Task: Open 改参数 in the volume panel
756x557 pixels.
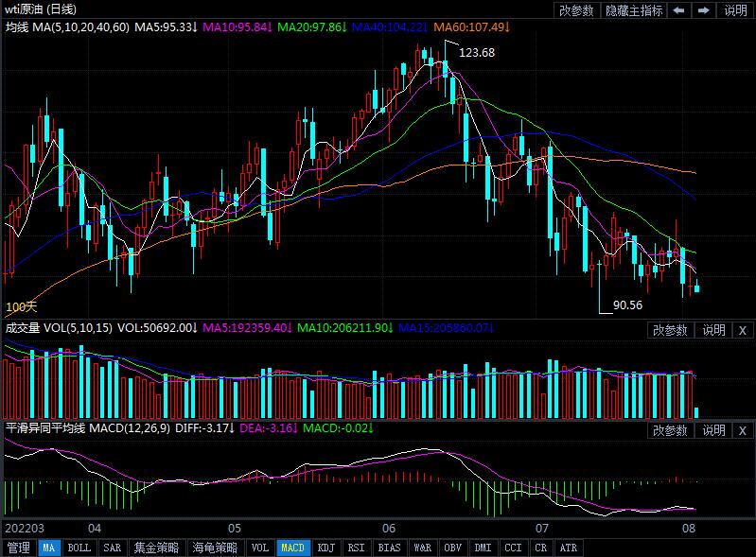Action: click(670, 330)
